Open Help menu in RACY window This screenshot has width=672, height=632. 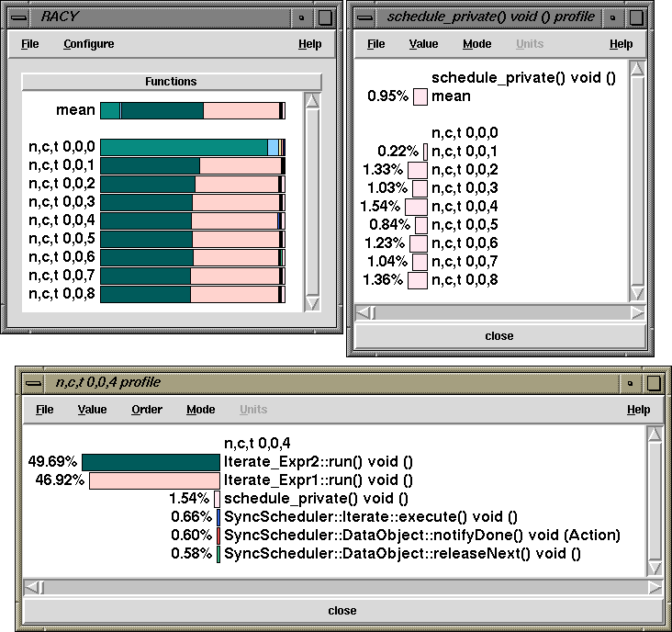[310, 44]
